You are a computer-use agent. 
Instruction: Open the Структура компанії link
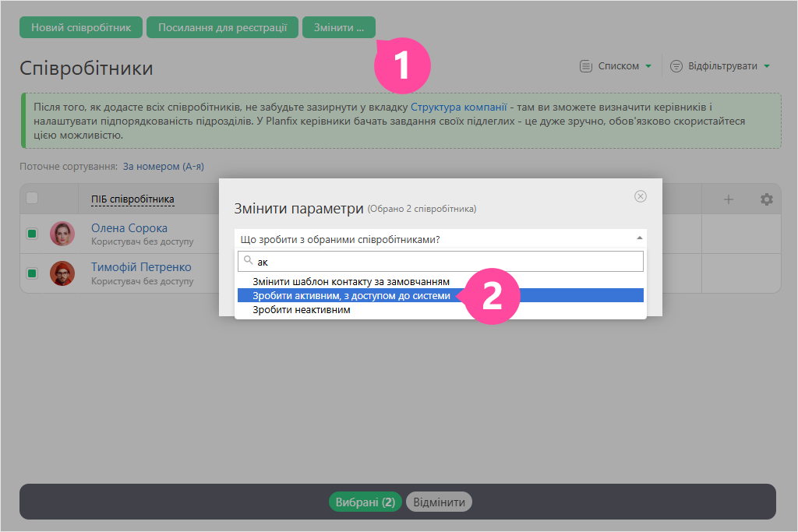[x=458, y=107]
